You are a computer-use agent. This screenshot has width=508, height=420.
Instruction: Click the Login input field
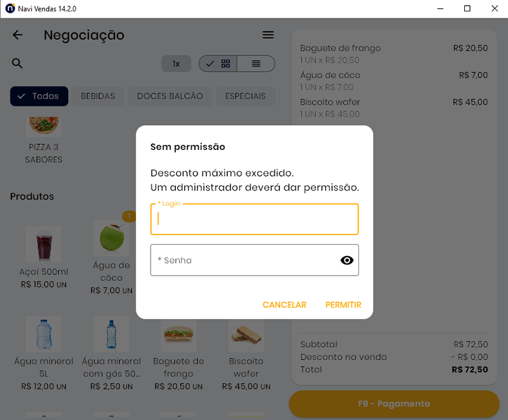point(254,219)
